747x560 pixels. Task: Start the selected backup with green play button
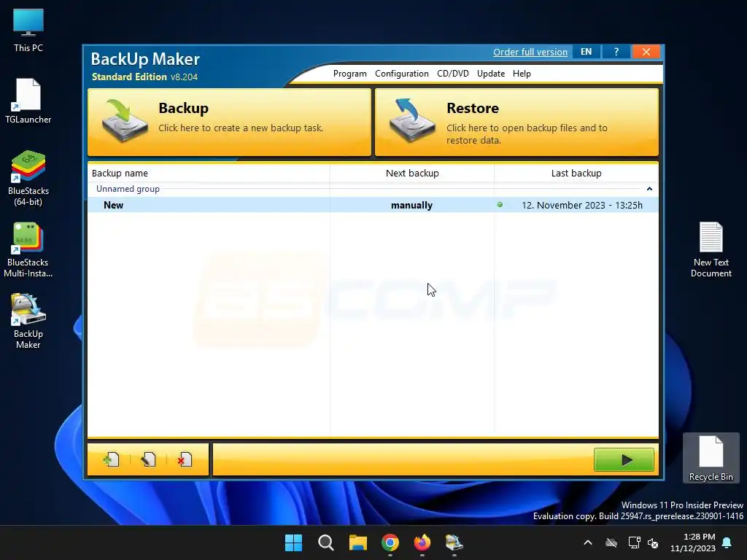click(x=624, y=459)
